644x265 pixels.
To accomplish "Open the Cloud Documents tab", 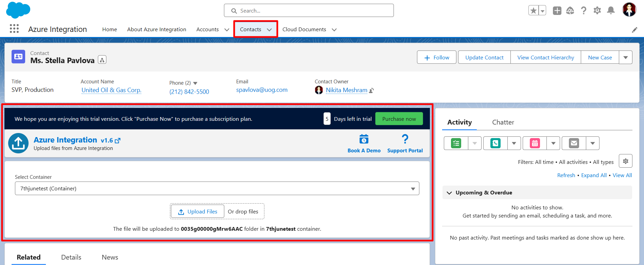I will (304, 30).
